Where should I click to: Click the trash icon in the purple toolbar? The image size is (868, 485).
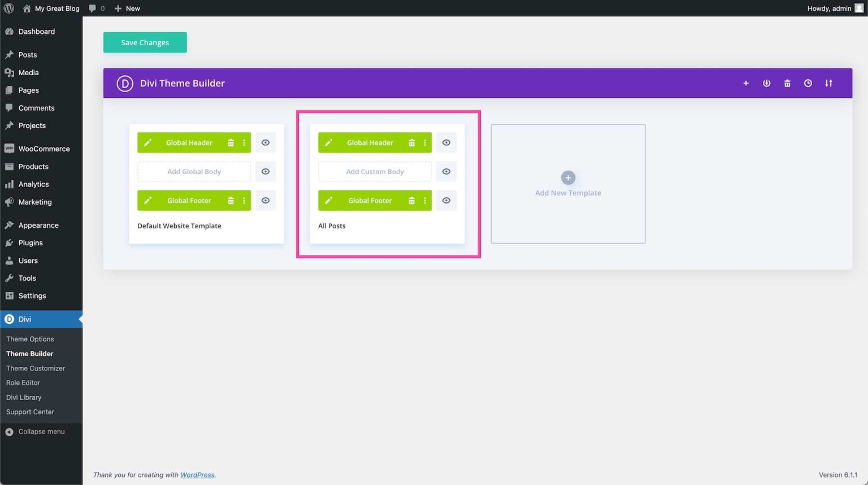point(787,83)
